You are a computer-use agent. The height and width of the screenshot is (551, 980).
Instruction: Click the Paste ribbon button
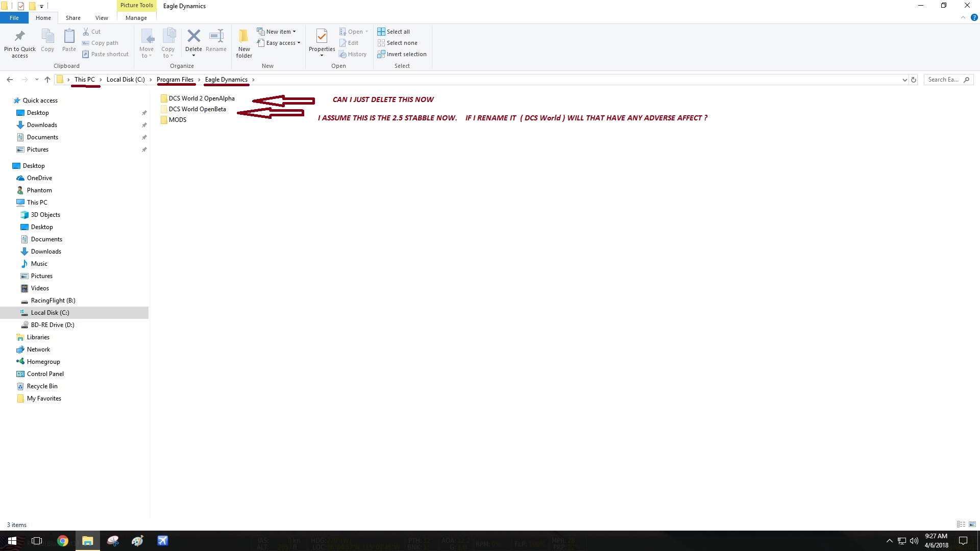(x=69, y=41)
